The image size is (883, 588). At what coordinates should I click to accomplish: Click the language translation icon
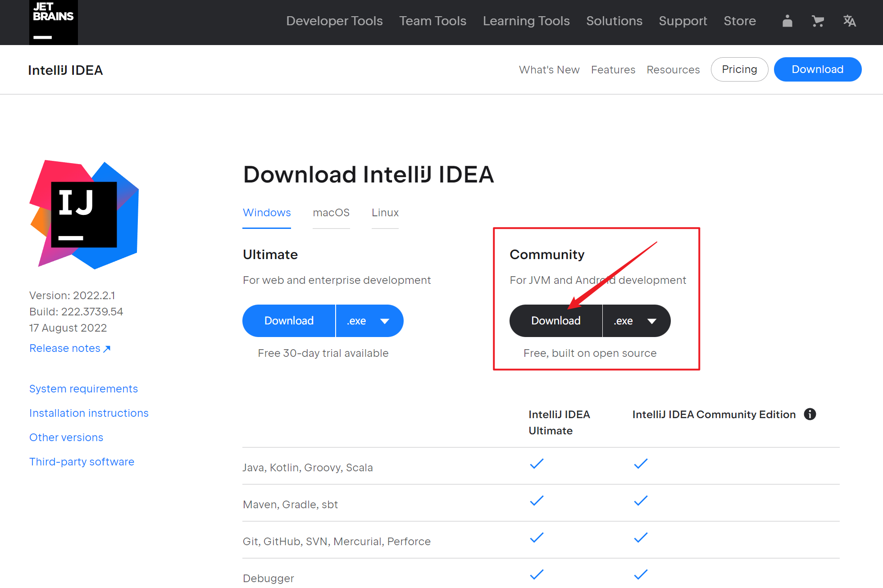pyautogui.click(x=849, y=21)
